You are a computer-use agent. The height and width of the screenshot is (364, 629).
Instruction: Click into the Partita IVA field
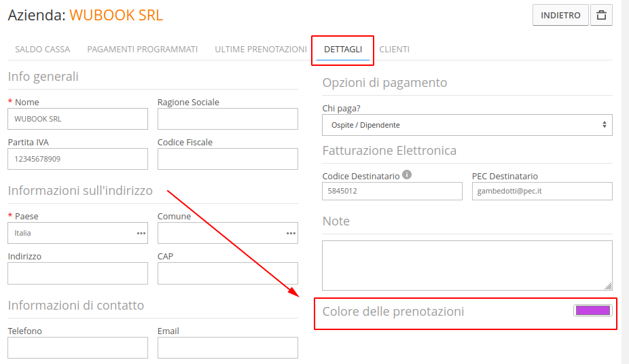click(78, 159)
